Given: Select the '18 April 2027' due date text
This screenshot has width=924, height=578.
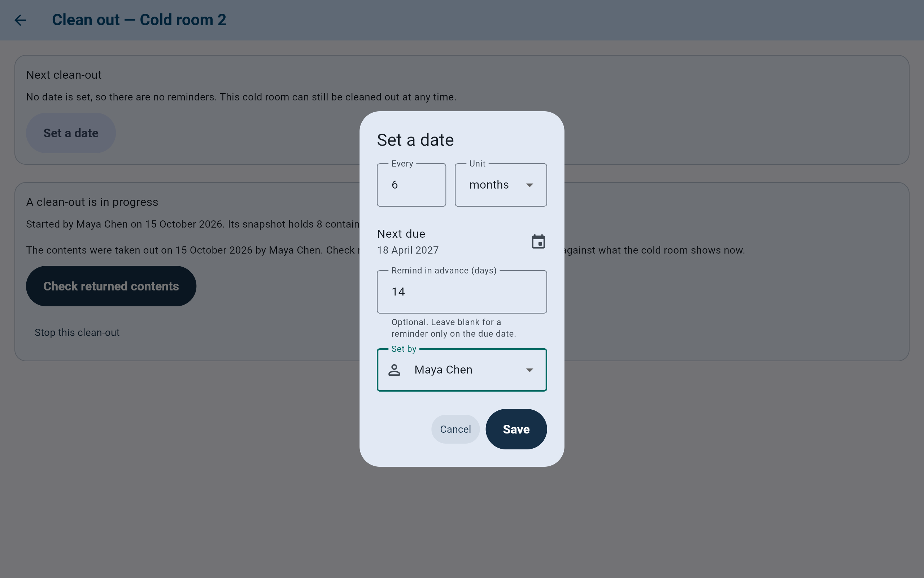Looking at the screenshot, I should tap(408, 250).
